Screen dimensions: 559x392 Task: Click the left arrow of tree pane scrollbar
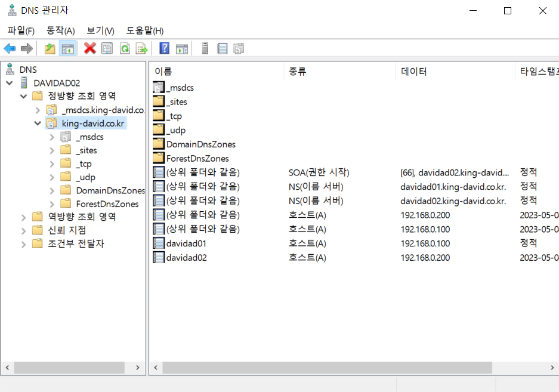pyautogui.click(x=8, y=368)
